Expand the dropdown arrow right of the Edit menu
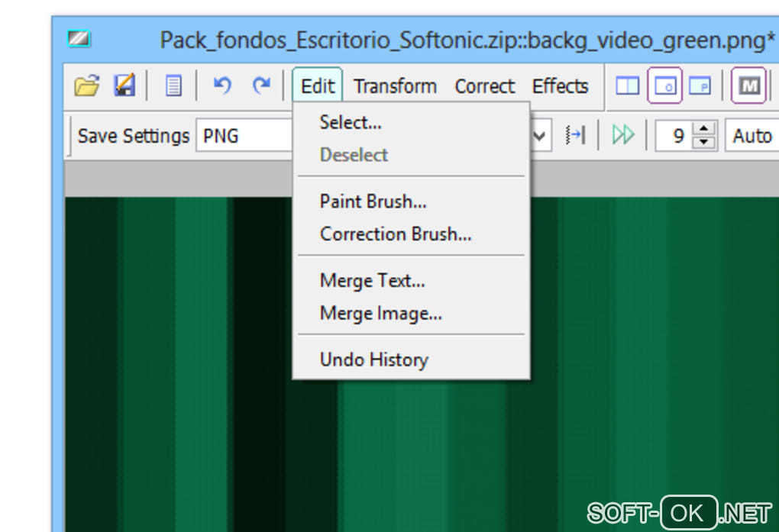779x532 pixels. pos(540,135)
